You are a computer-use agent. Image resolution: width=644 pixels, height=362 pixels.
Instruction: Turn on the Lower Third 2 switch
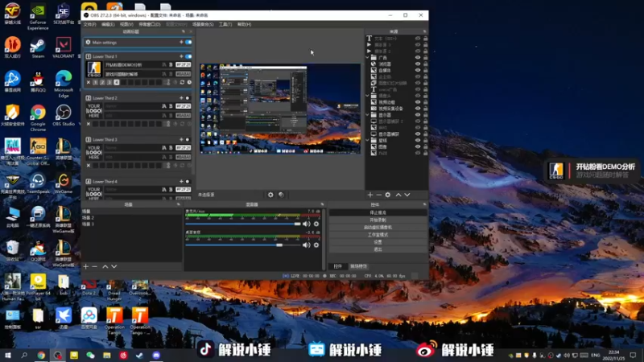pos(188,98)
